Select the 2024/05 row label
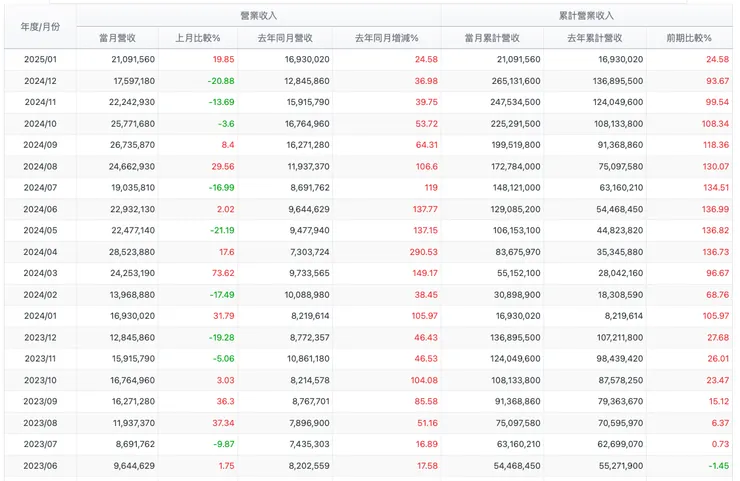The image size is (740, 481). (x=40, y=230)
